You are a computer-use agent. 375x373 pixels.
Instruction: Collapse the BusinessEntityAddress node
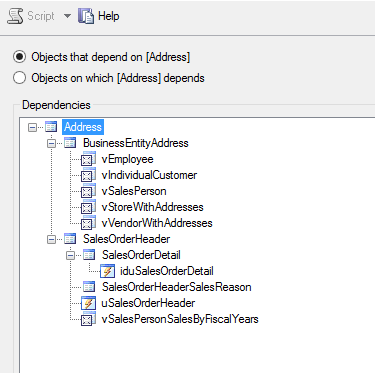tap(51, 143)
